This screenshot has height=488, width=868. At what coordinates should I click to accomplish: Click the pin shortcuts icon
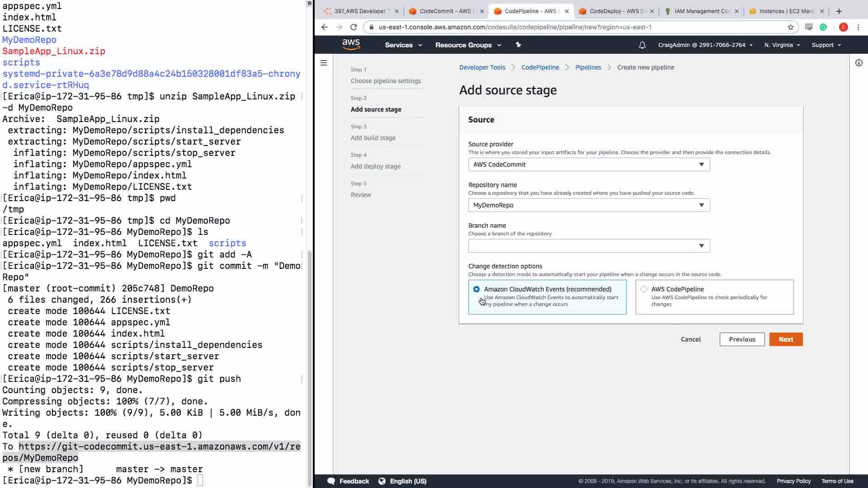(x=518, y=45)
